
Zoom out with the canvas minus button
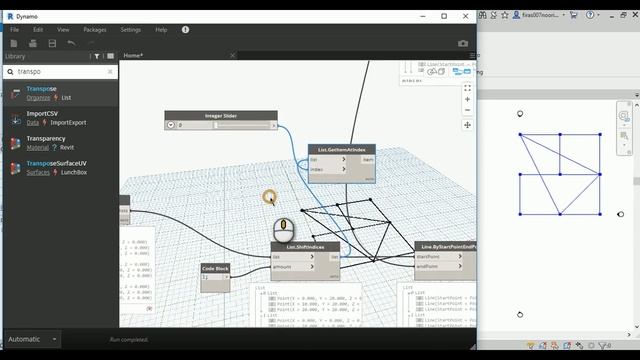point(468,110)
